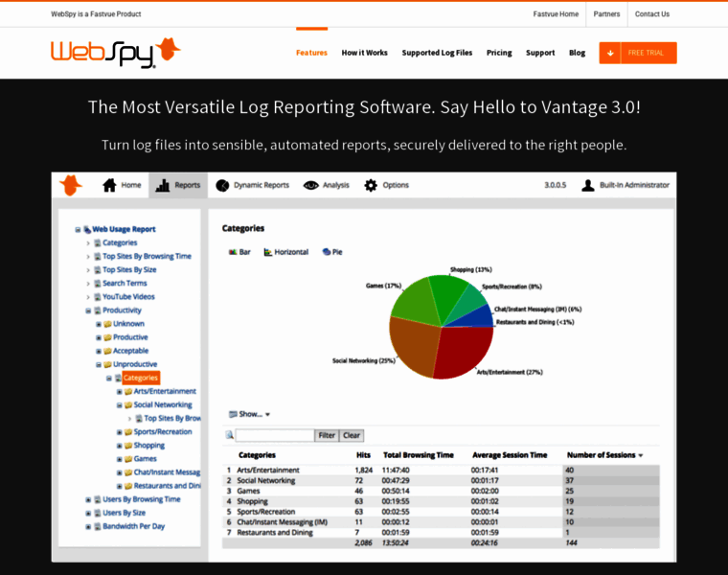Click the Built-In Administrator user icon
Viewport: 728px width, 575px height.
588,185
